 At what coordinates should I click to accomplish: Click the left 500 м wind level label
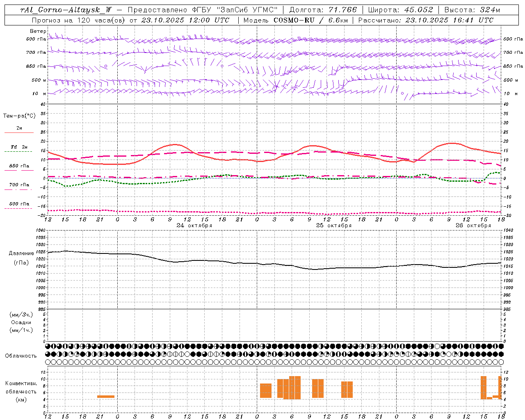39,80
